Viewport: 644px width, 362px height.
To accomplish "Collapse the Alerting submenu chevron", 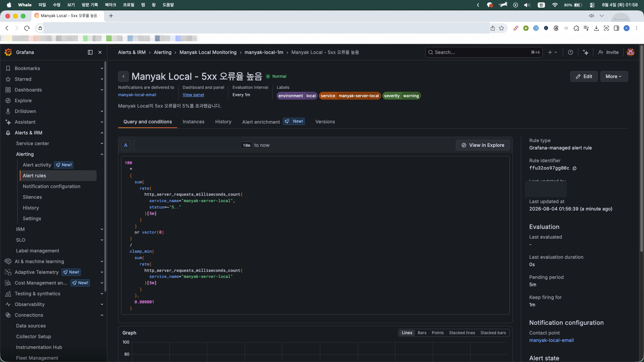I will pyautogui.click(x=102, y=154).
